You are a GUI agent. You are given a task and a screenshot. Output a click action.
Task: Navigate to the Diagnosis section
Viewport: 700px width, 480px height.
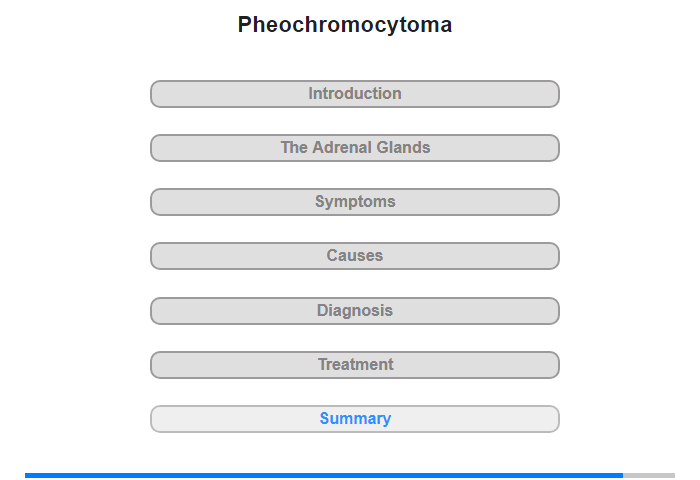click(354, 311)
